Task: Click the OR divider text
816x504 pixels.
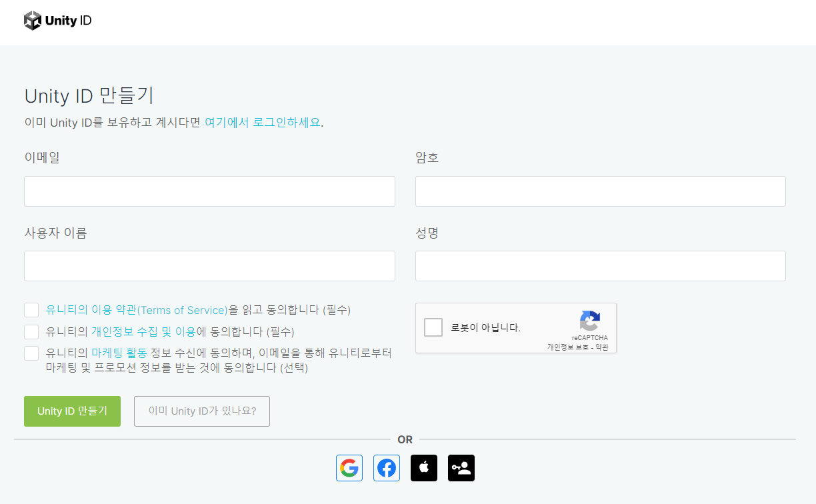Action: (x=405, y=440)
